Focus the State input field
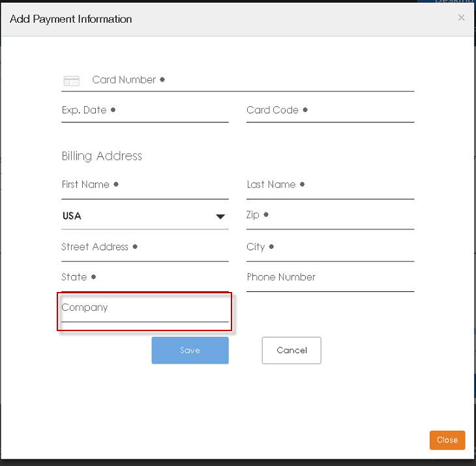The height and width of the screenshot is (466, 476). click(x=145, y=278)
